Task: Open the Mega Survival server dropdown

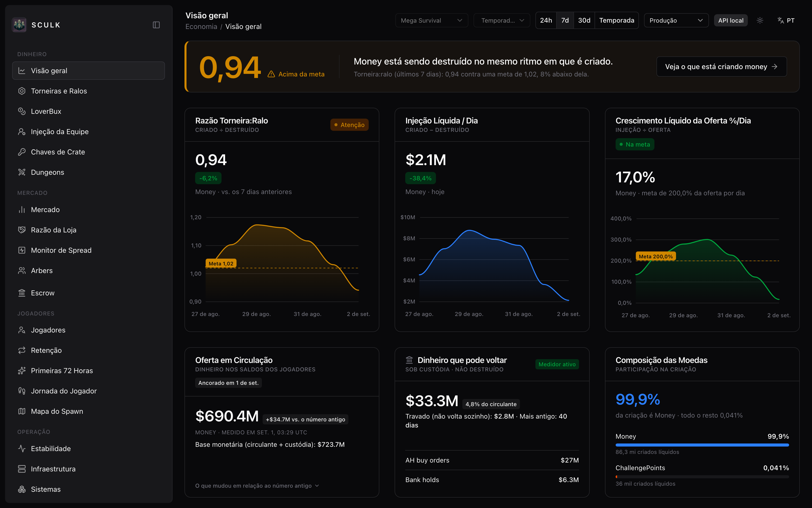Action: point(431,21)
